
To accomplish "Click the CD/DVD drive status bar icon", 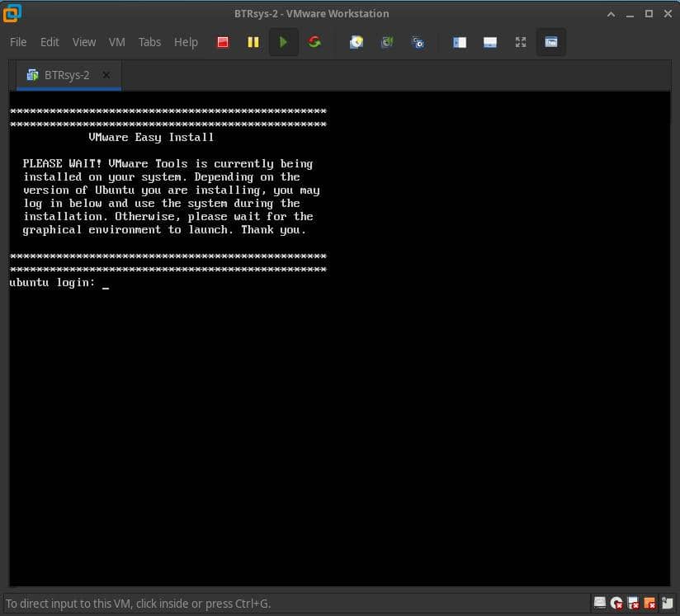I will coord(616,604).
